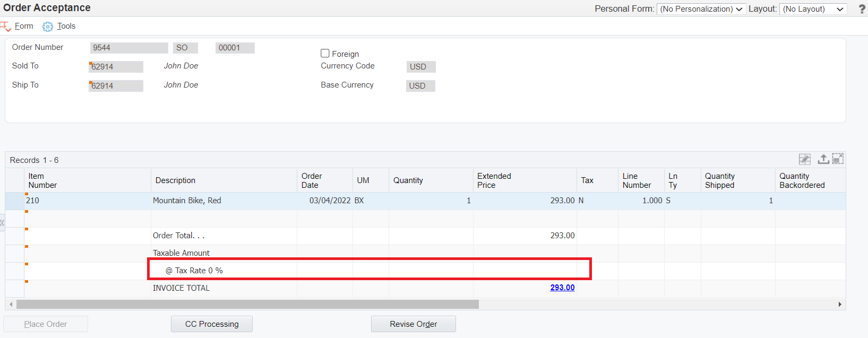Select the row header for item 210
The height and width of the screenshot is (338, 868).
(15, 201)
